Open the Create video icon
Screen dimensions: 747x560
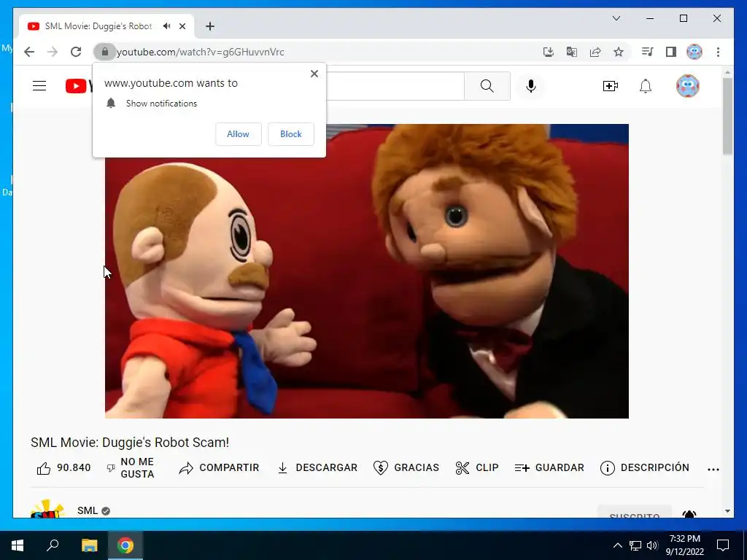coord(611,86)
